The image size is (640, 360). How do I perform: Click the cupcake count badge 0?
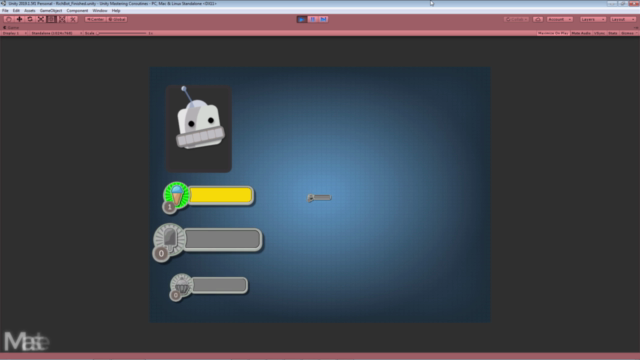pos(176,295)
